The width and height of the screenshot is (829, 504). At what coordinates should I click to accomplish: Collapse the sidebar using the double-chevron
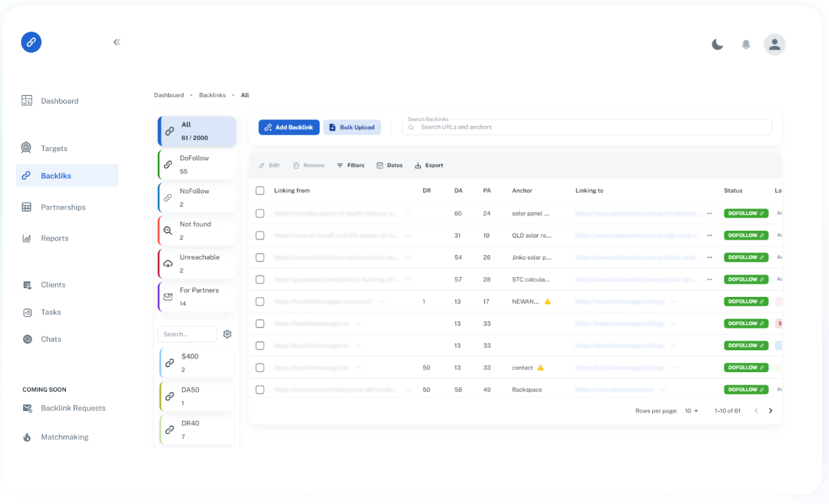117,42
